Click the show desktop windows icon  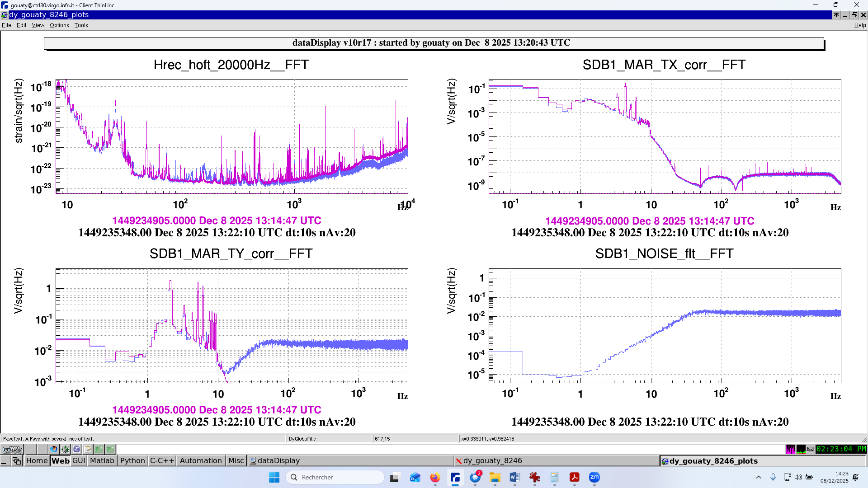click(x=17, y=460)
